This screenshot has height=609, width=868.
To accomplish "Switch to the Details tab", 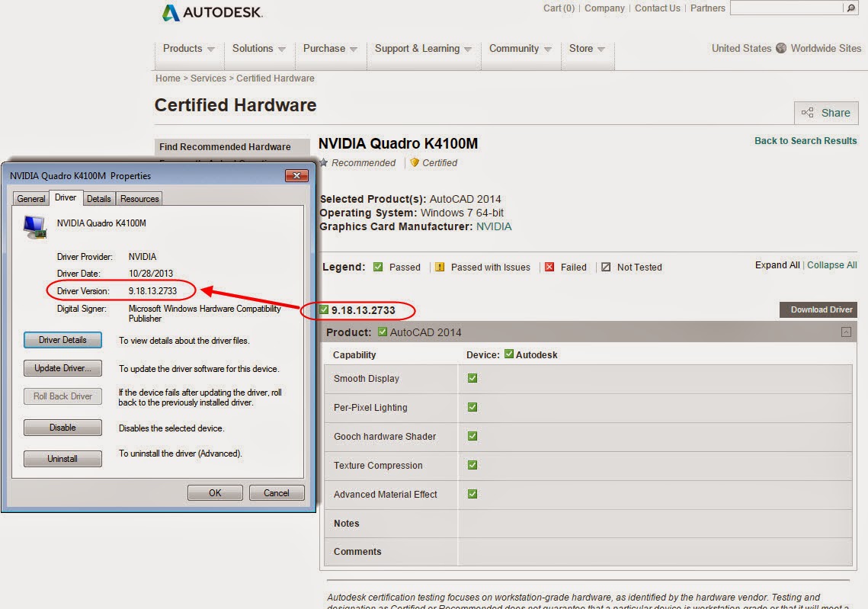I will [98, 199].
